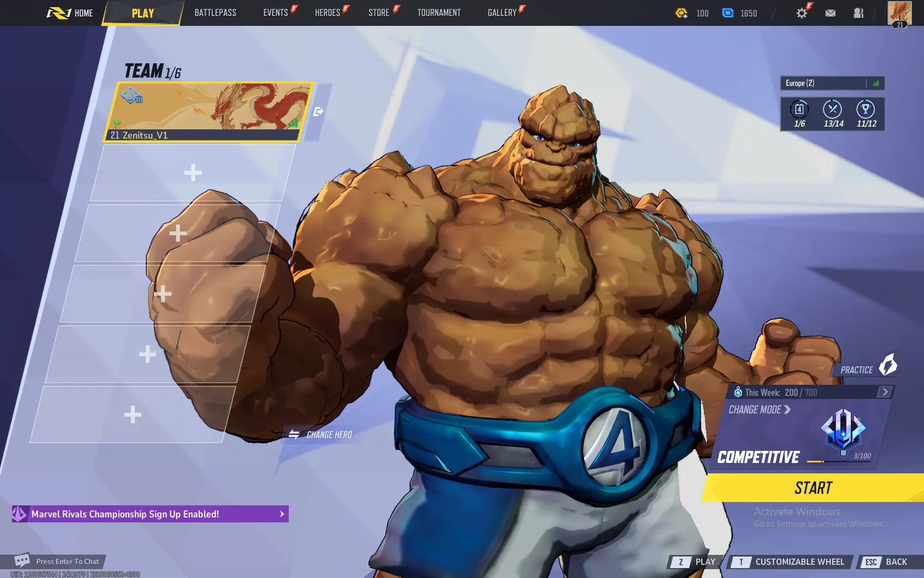Open the Championship Sign Up banner
This screenshot has width=924, height=578.
(150, 514)
